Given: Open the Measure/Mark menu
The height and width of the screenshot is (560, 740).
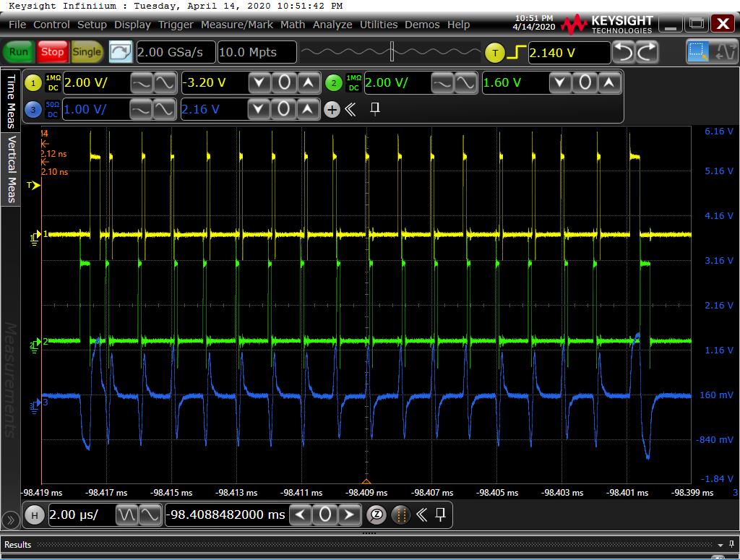Looking at the screenshot, I should (x=236, y=25).
